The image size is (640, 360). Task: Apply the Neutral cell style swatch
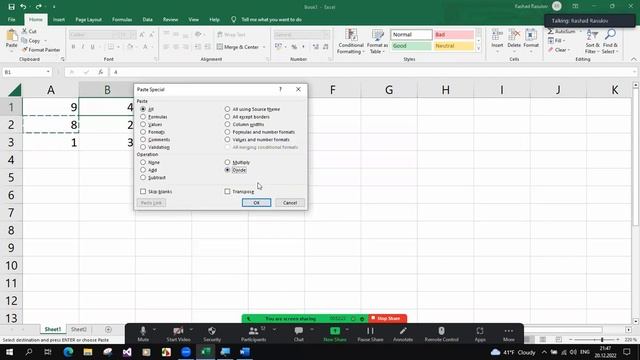[453, 46]
